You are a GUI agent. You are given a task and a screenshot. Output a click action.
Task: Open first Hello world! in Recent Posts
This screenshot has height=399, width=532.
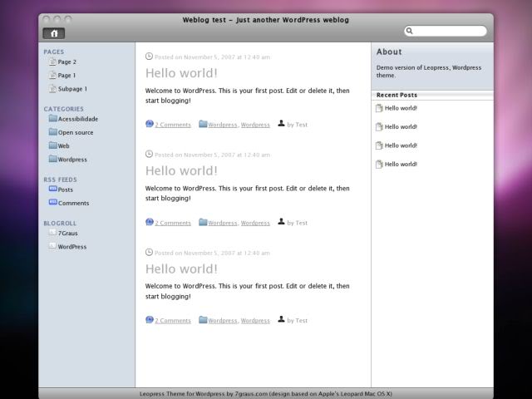point(401,108)
